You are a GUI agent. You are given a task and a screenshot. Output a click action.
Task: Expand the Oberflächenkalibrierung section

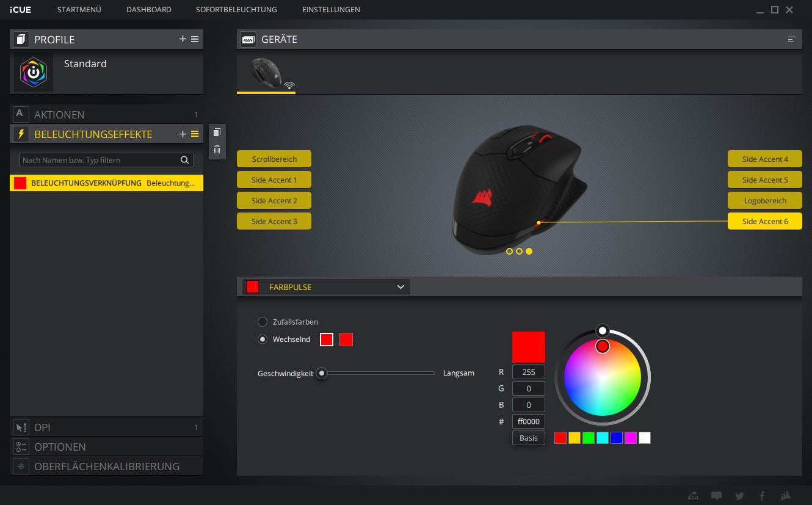point(106,467)
